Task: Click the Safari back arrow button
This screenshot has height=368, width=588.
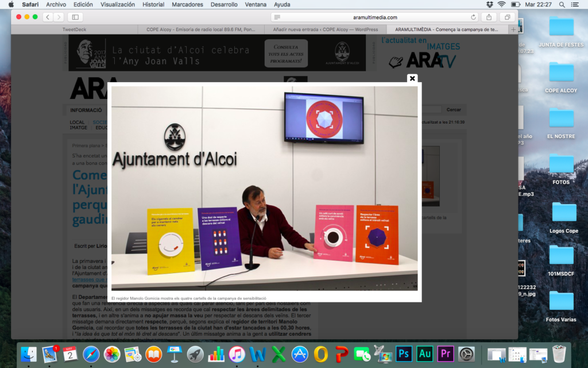Action: tap(48, 17)
